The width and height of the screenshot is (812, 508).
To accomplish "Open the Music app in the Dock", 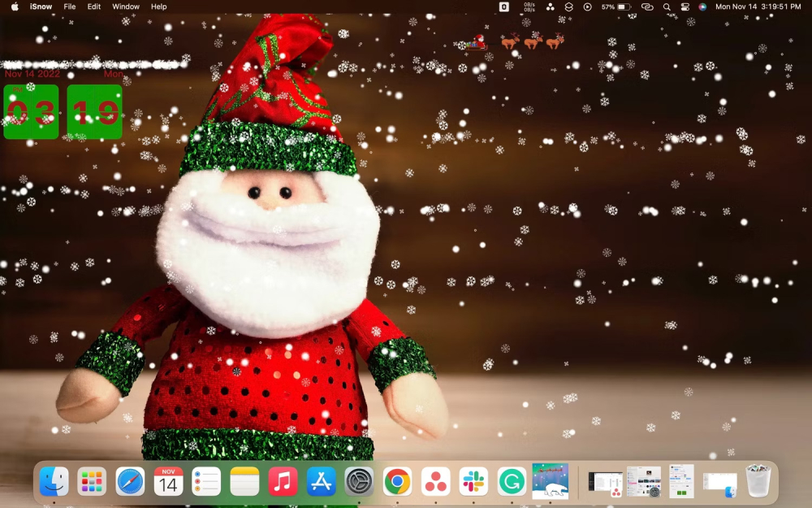I will point(283,482).
